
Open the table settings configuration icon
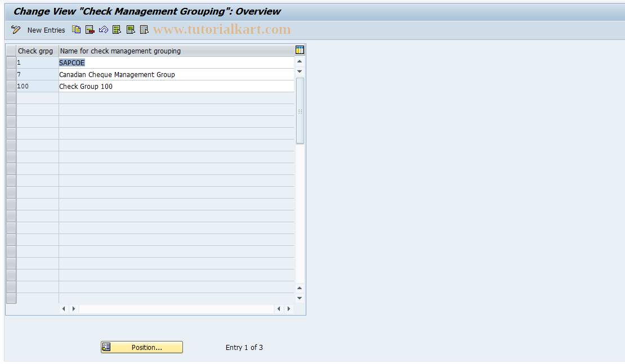pyautogui.click(x=300, y=50)
